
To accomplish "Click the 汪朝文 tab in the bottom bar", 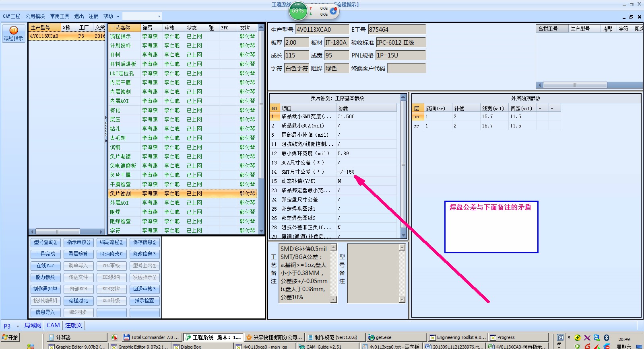I will (74, 325).
